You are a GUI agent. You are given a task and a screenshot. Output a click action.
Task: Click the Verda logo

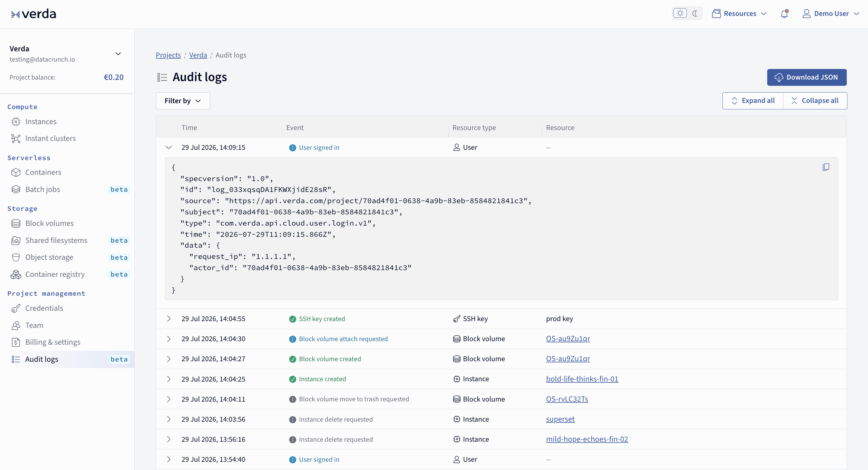point(33,14)
